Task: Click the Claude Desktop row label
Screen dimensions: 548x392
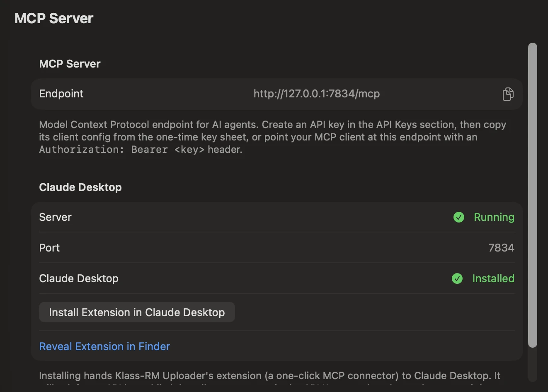Action: pos(79,278)
